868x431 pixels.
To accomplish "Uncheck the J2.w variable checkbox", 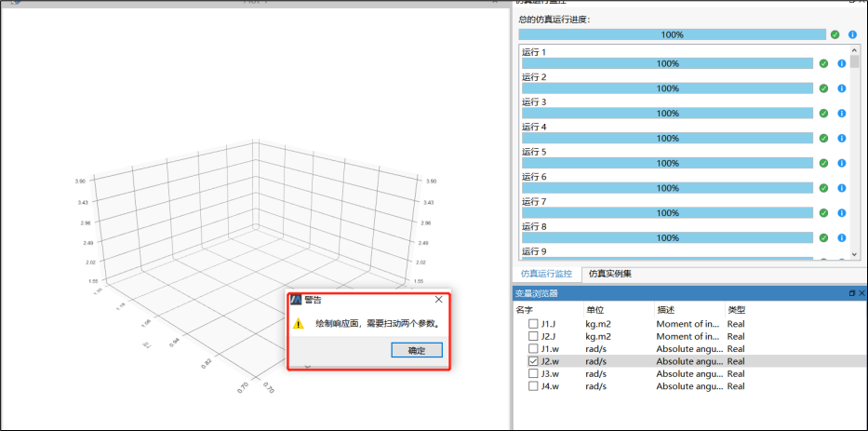I will click(533, 361).
